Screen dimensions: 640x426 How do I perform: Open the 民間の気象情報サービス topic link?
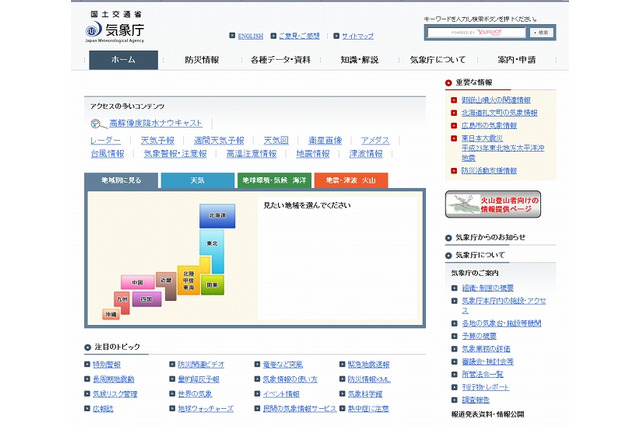tap(300, 409)
